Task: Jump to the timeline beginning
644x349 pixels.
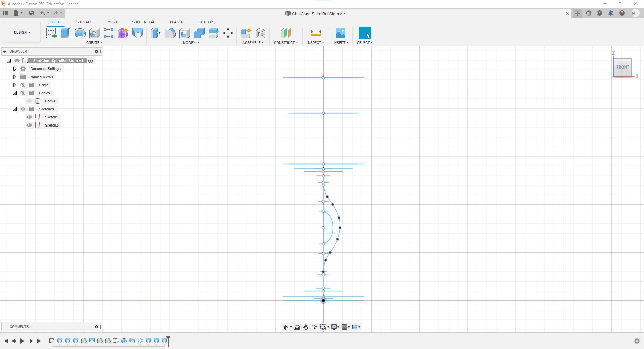Action: click(x=6, y=341)
